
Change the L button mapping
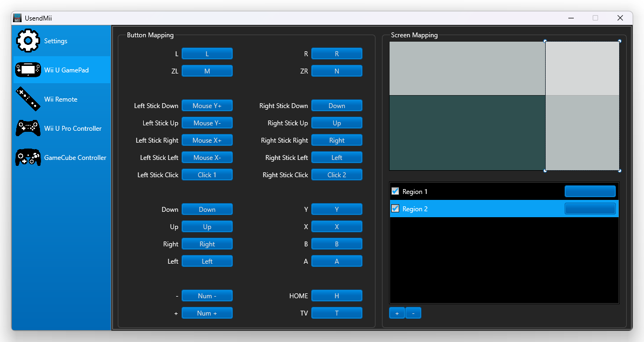(207, 54)
